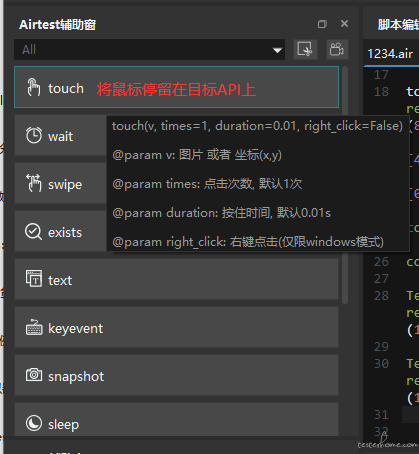Click the record camera button
Viewport: 419px width, 454px height.
[x=337, y=49]
